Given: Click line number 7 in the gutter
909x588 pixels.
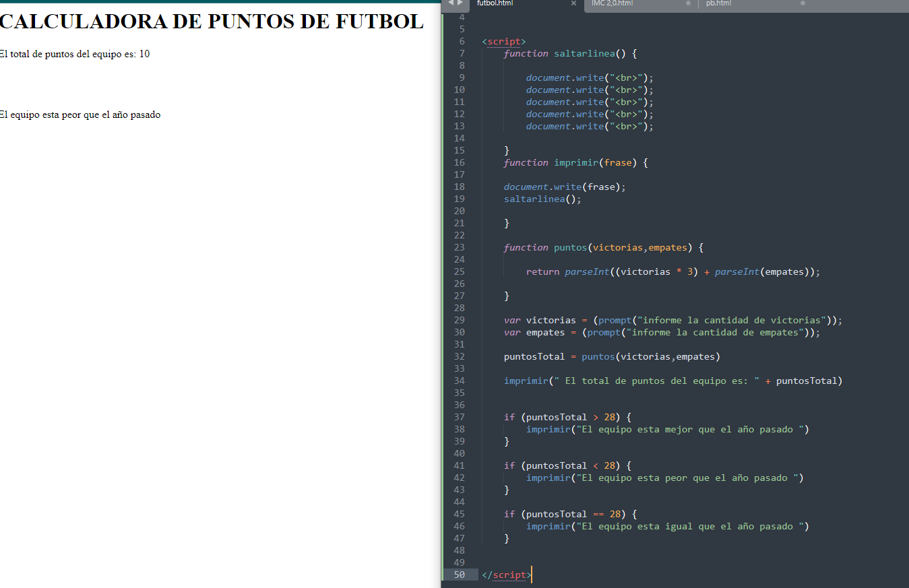Looking at the screenshot, I should [x=462, y=53].
